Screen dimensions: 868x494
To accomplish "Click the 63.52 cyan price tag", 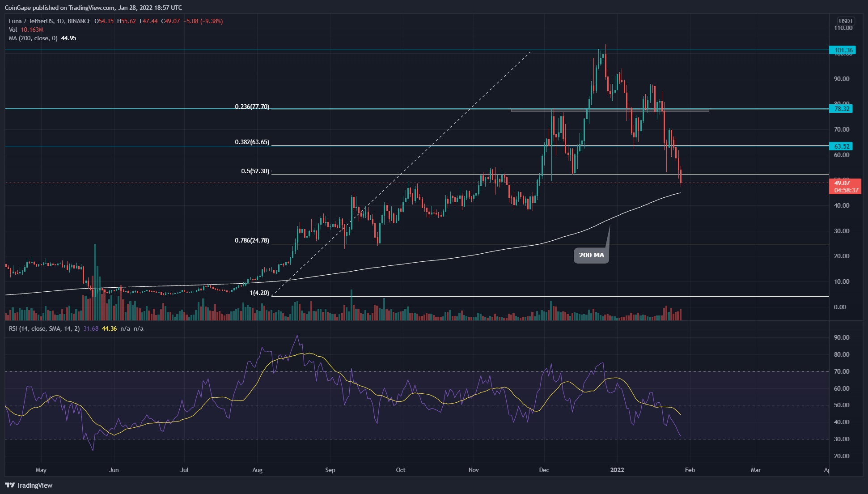I will coord(841,146).
